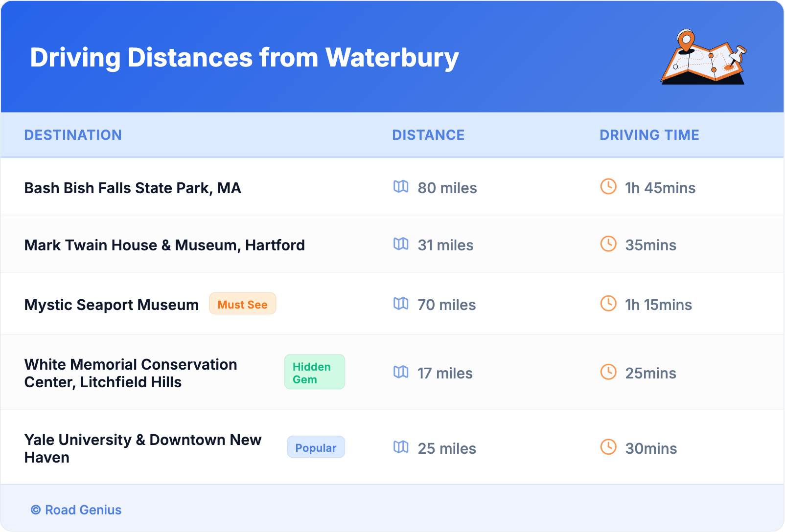Screen dimensions: 785x532
Task: Click the map icon beside 80 miles
Action: click(401, 187)
